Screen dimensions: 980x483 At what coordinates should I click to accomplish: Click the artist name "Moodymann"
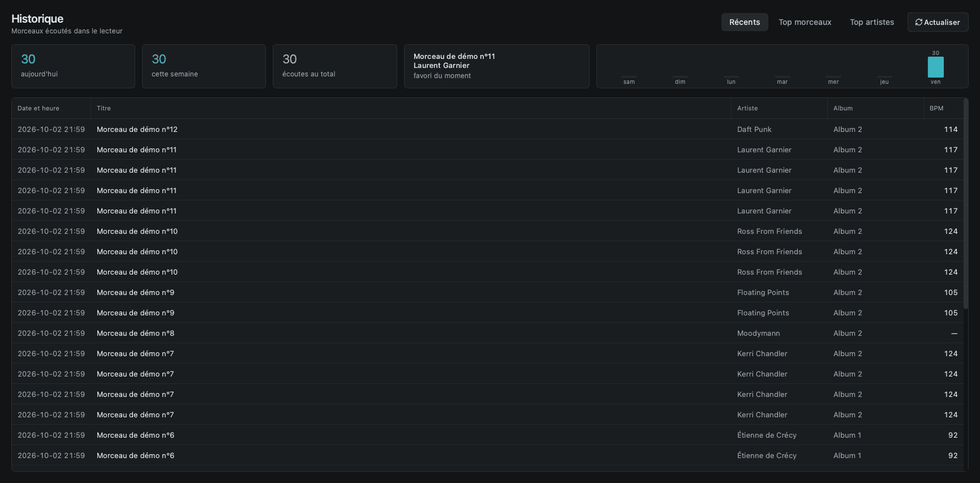pos(758,333)
